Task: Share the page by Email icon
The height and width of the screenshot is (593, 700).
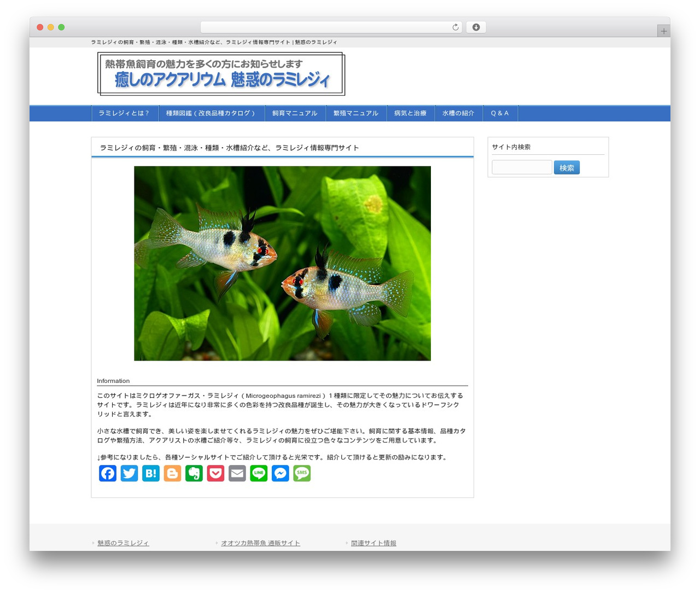Action: point(237,473)
